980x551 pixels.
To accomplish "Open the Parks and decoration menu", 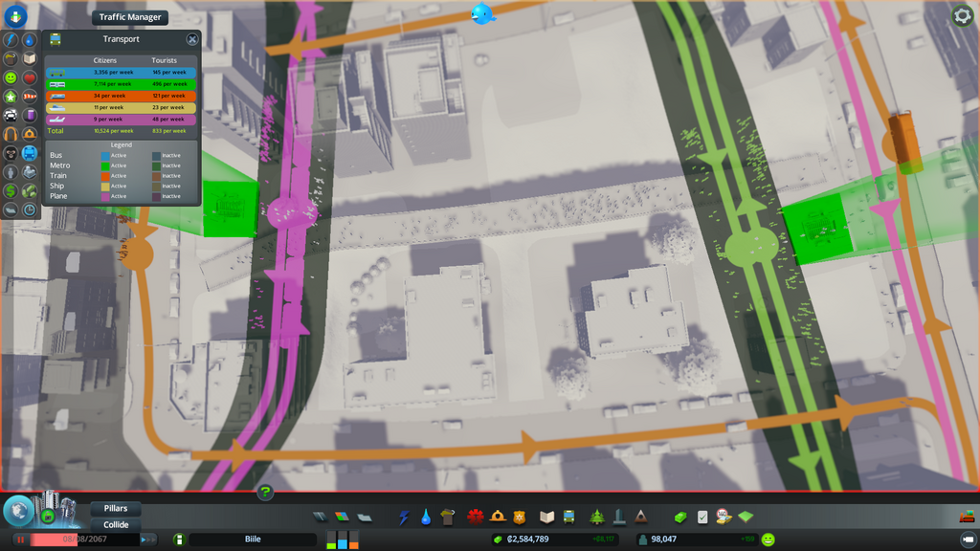I will (597, 518).
